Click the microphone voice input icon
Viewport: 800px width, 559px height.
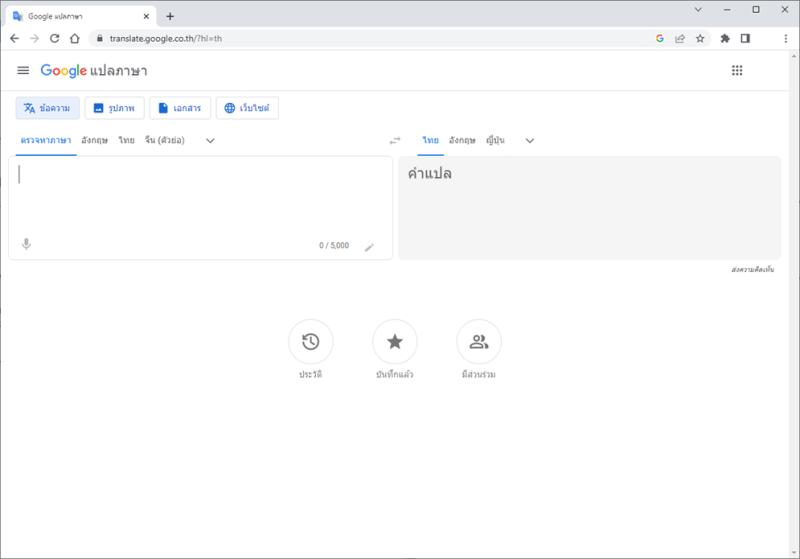(x=27, y=244)
